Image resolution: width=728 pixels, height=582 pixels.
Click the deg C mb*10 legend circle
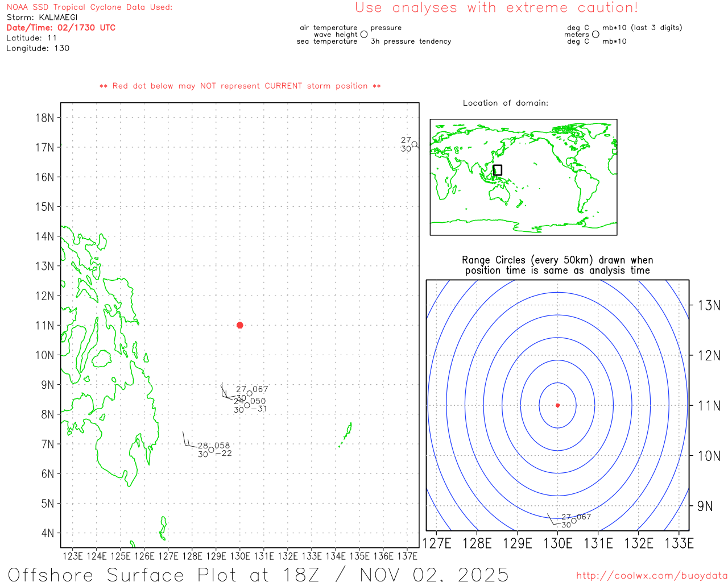coord(595,34)
